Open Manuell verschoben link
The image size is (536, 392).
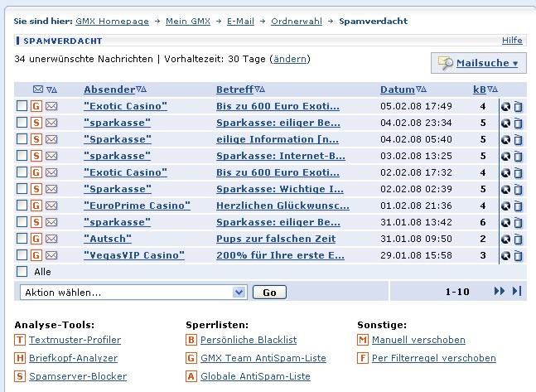tap(418, 340)
